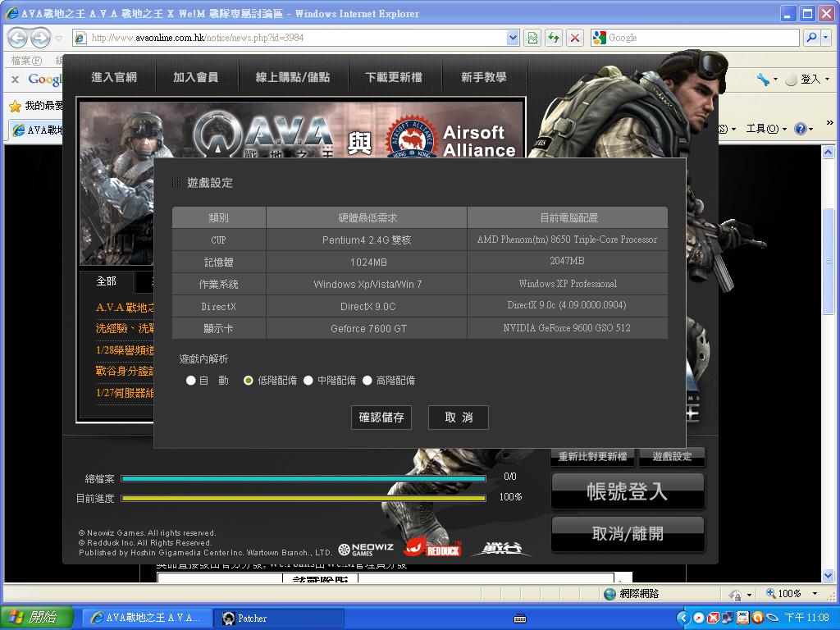Open 遊戲設定 button in the patcher
The width and height of the screenshot is (840, 630).
672,456
